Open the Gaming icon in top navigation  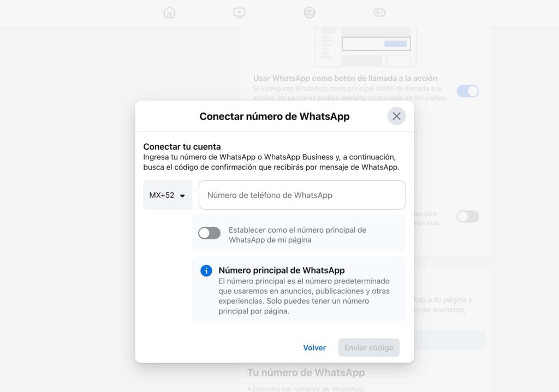click(x=380, y=13)
